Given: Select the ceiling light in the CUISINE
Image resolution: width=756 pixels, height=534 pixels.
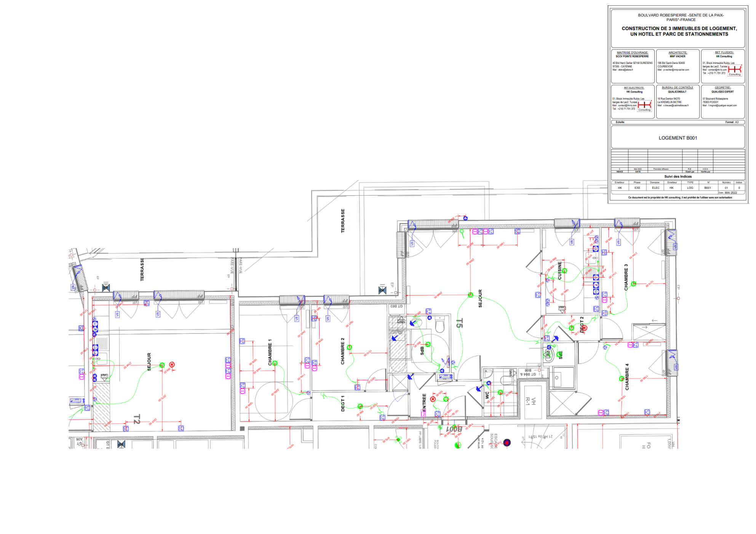Looking at the screenshot, I should pyautogui.click(x=564, y=271).
